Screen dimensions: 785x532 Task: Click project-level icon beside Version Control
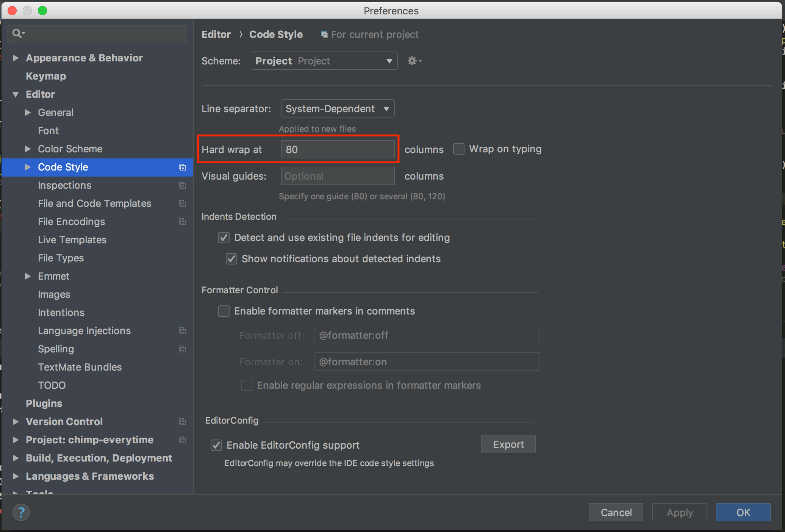click(182, 422)
